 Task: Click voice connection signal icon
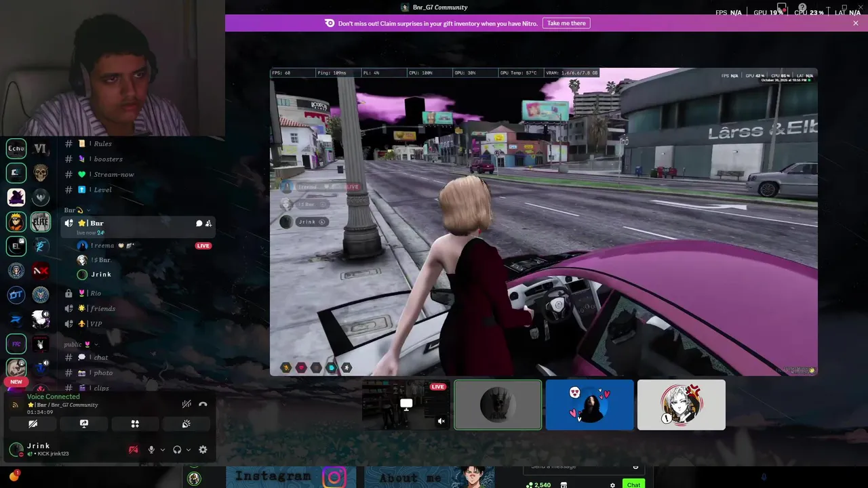click(15, 405)
